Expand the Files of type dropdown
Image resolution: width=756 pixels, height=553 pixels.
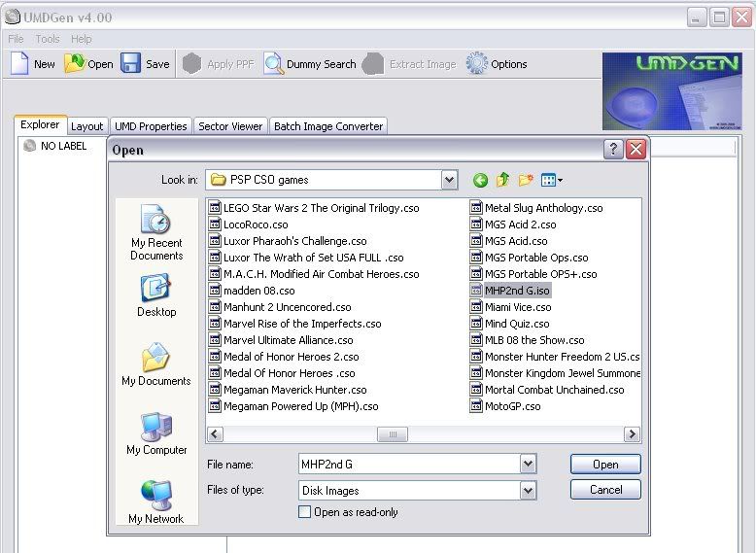tap(528, 491)
